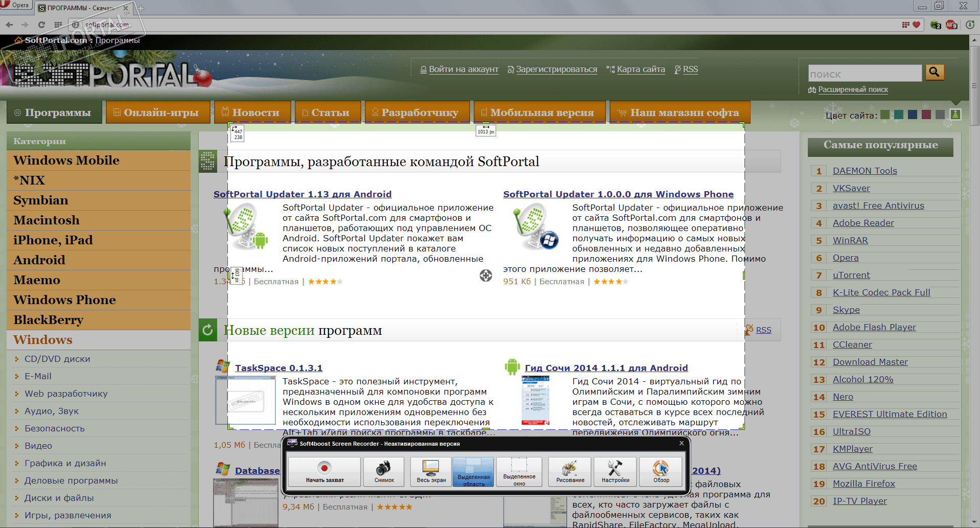Click the TaskSpace screenshot thumbnail
Screen dimensions: 980x528
point(246,400)
